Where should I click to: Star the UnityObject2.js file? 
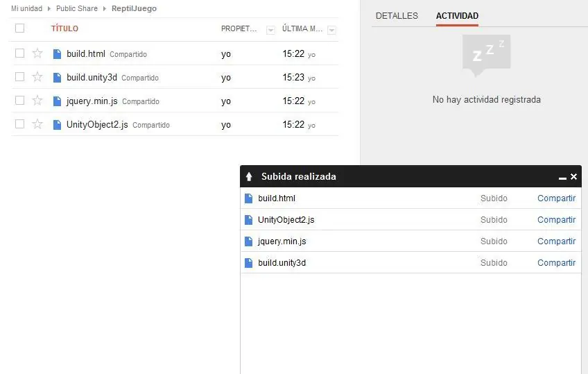pyautogui.click(x=37, y=124)
